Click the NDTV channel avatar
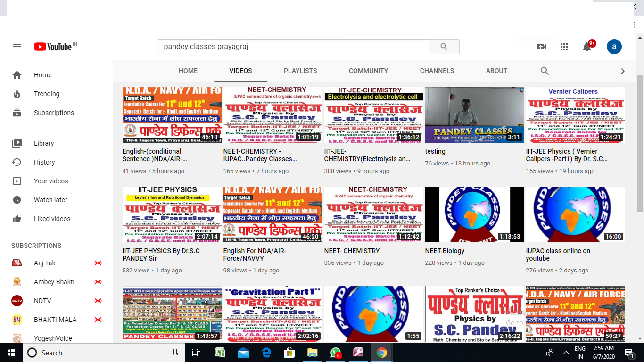644x362 pixels. pos(17,301)
